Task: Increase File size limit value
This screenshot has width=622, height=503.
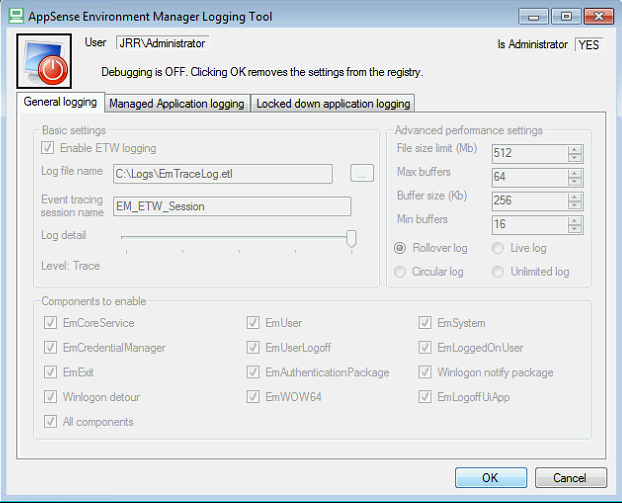Action: (574, 150)
